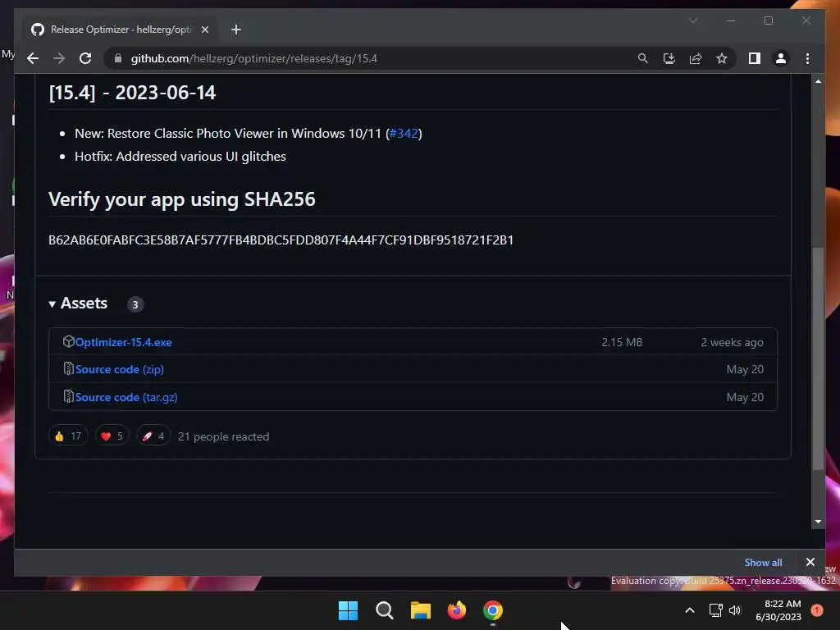
Task: Click the file icon beside Source code (tar.gz)
Action: [x=69, y=397]
